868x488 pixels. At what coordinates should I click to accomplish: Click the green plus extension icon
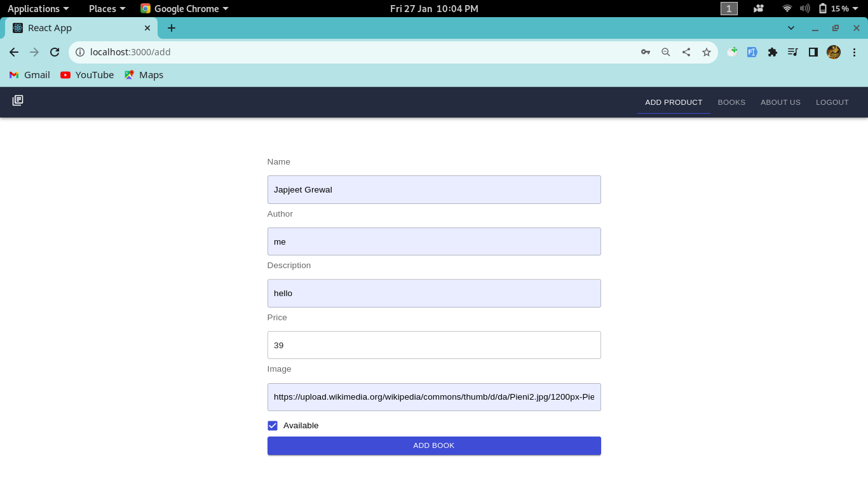[x=732, y=52]
